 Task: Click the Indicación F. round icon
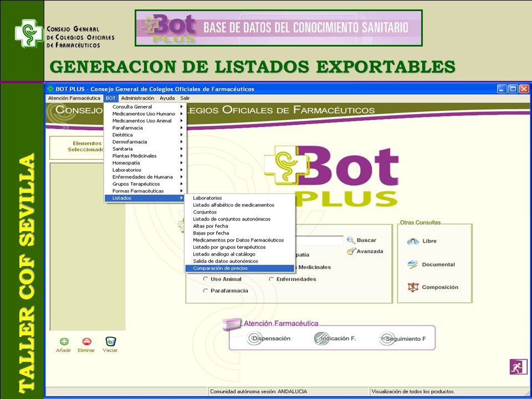pyautogui.click(x=321, y=339)
